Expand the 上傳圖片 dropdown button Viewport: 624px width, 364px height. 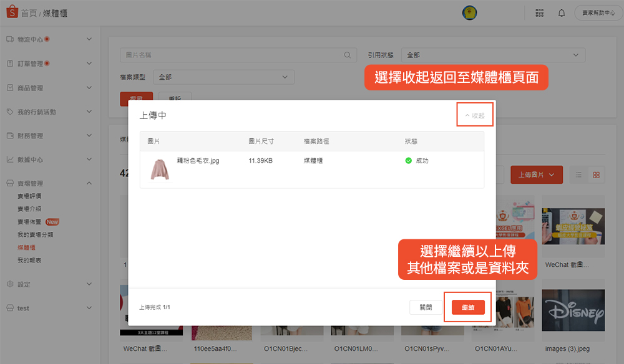[x=536, y=175]
